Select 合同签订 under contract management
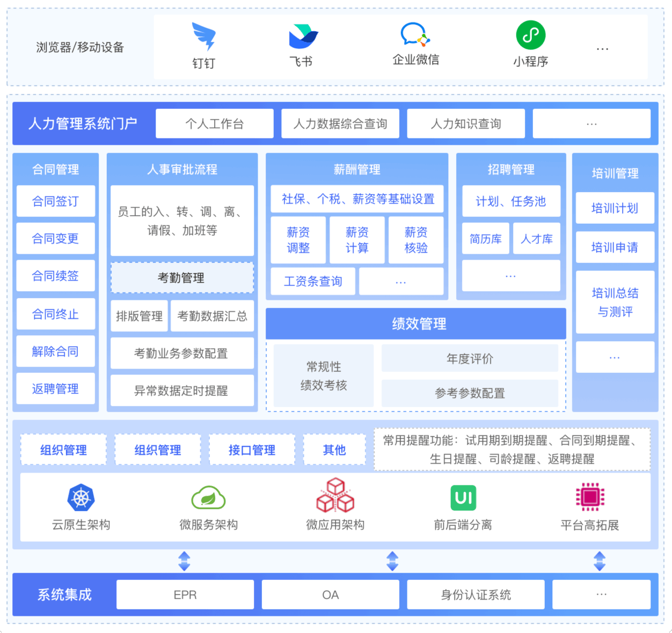Viewport: 672px width, 633px height. tap(56, 201)
